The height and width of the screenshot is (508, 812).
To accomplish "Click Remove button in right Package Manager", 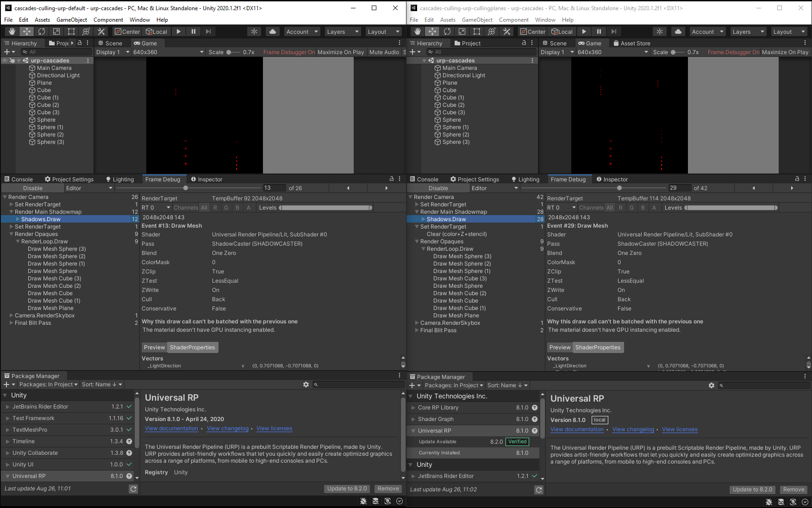I will [793, 489].
